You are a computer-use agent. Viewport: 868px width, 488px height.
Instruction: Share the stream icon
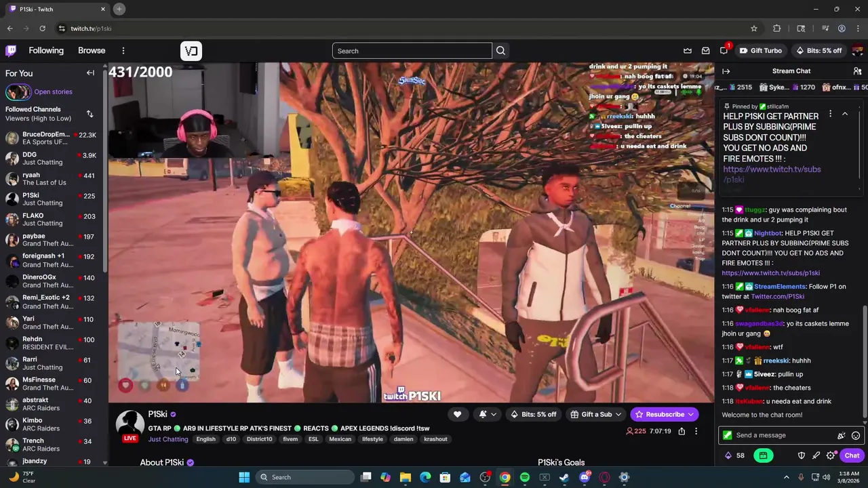682,431
